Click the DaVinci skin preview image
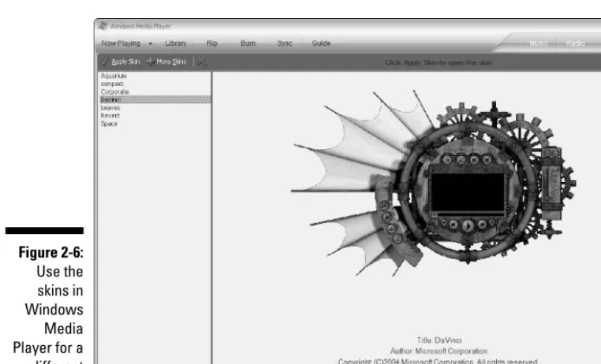601x364 pixels. click(x=433, y=183)
